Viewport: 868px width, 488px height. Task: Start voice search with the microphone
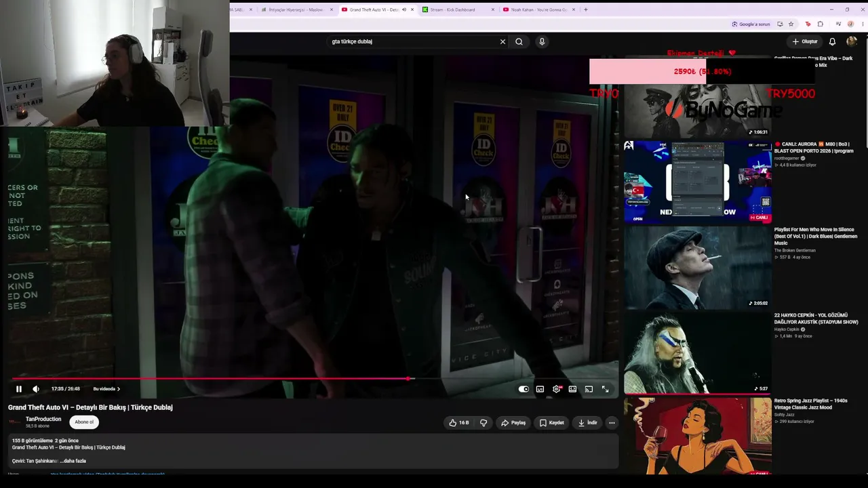(x=542, y=41)
